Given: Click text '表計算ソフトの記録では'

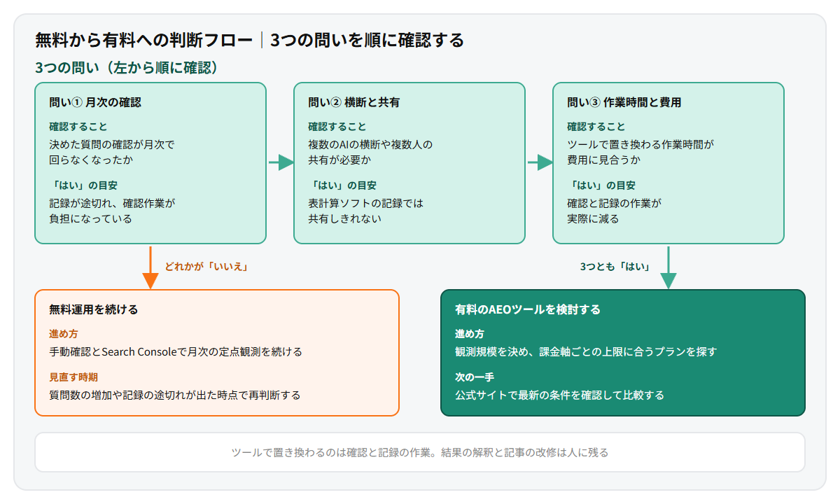Looking at the screenshot, I should (x=365, y=204).
